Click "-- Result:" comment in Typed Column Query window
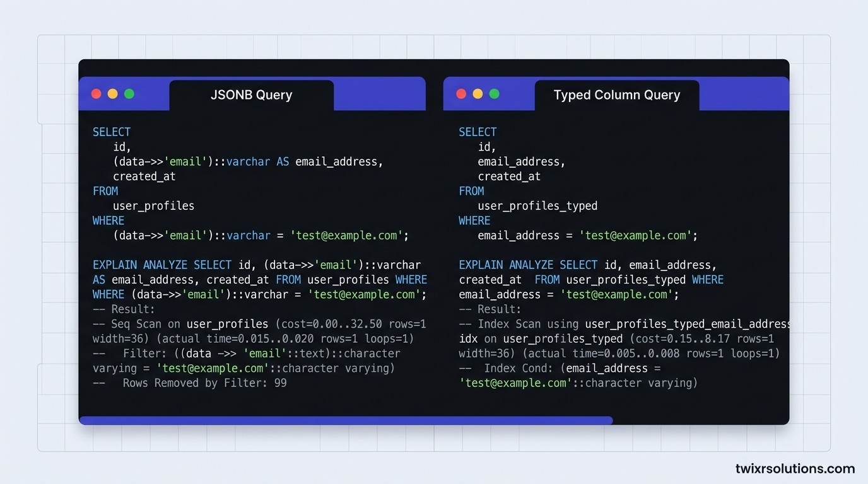This screenshot has height=484, width=868. tap(490, 309)
